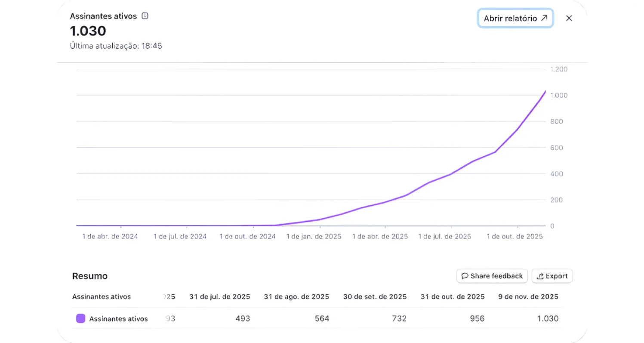Click the Share feedback button
The height and width of the screenshot is (343, 644).
point(492,276)
